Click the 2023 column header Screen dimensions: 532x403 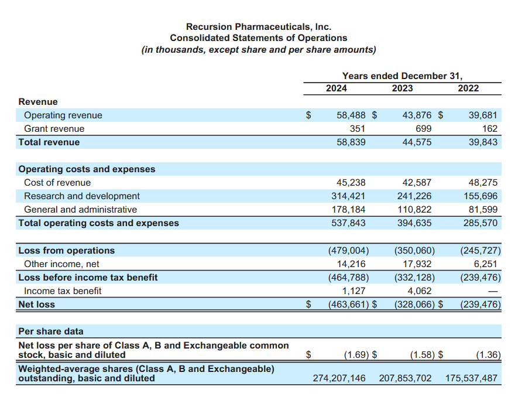point(402,88)
